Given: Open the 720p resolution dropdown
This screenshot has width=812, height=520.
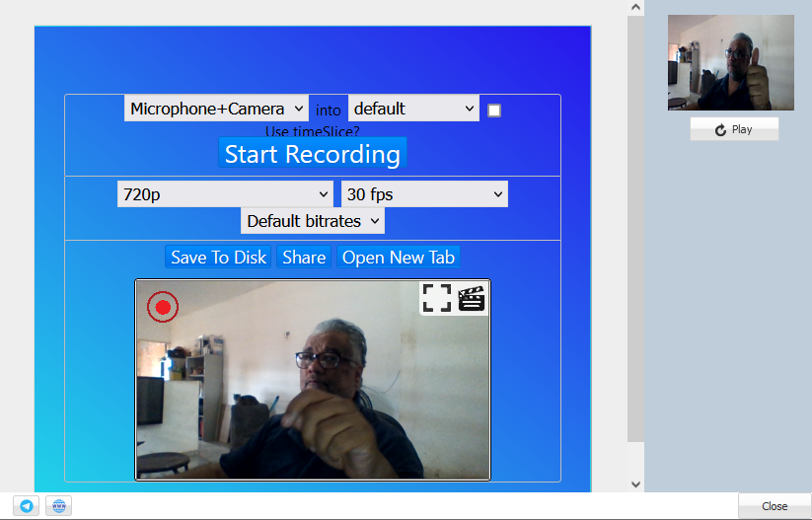Looking at the screenshot, I should pos(225,194).
